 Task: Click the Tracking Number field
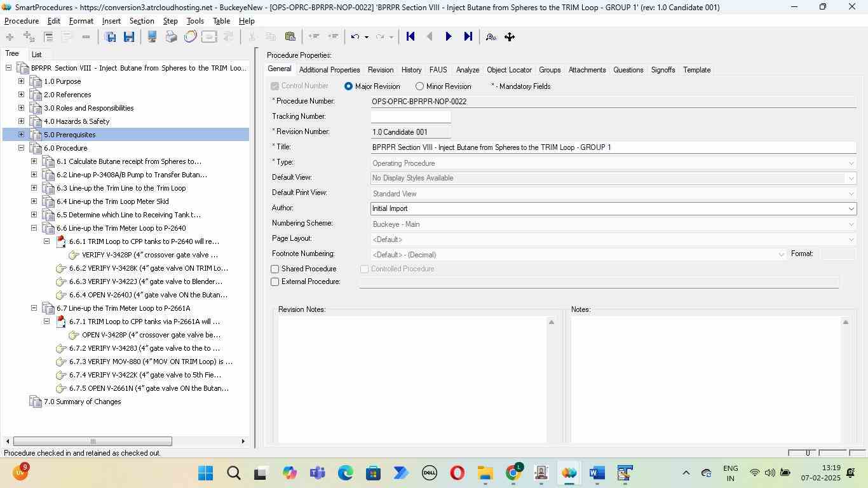click(410, 117)
